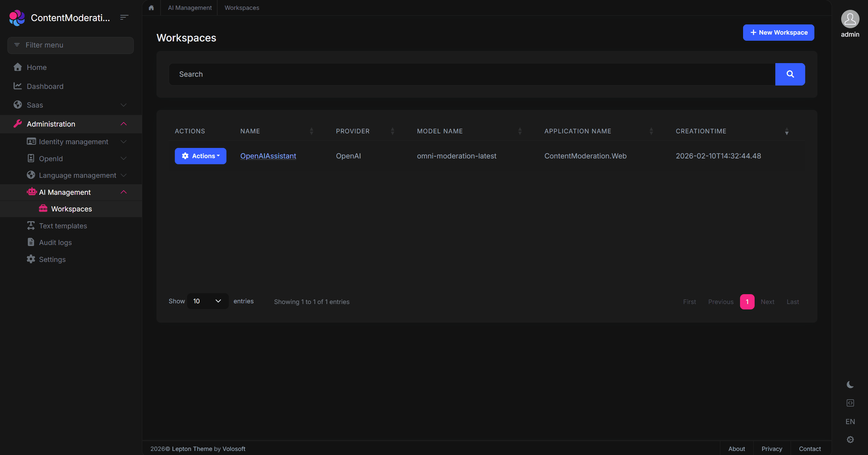This screenshot has height=455, width=868.
Task: Open the embedded code view icon
Action: point(850,403)
